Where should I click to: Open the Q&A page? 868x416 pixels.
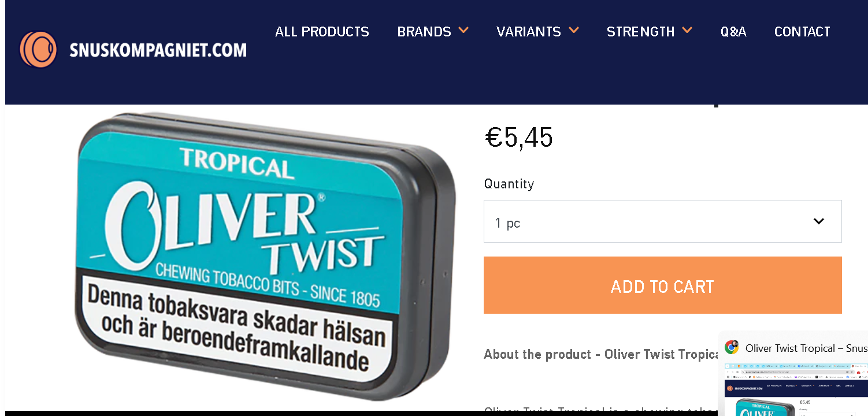(733, 32)
